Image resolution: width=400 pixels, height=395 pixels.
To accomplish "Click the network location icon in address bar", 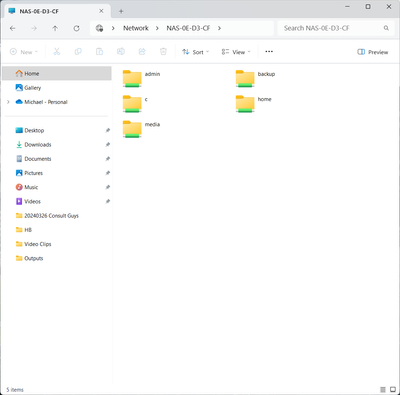I will 99,28.
